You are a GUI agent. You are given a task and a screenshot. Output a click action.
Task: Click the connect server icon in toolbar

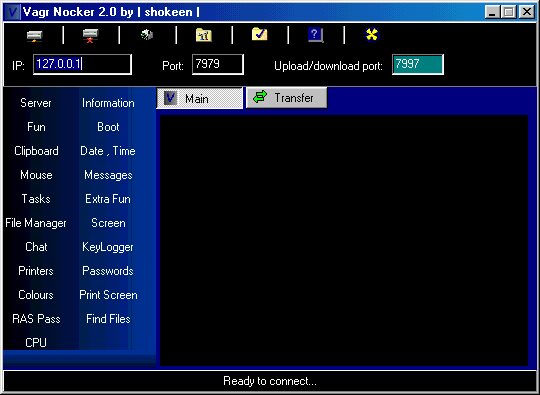(34, 35)
